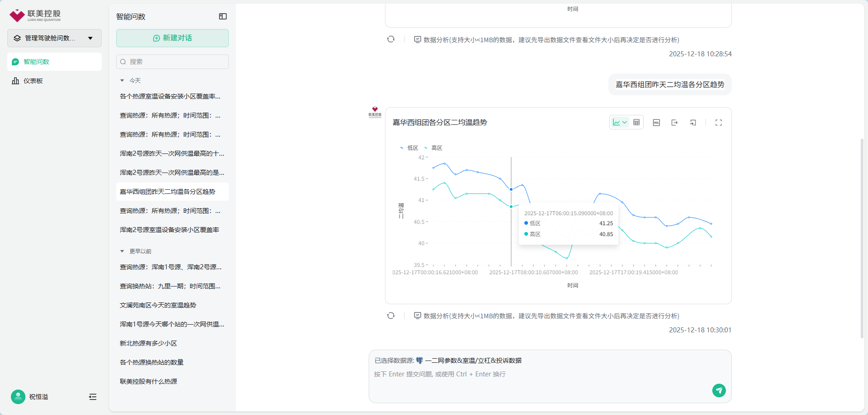Open the 仪表板 menu item
Viewport: 868px width, 415px height.
33,81
